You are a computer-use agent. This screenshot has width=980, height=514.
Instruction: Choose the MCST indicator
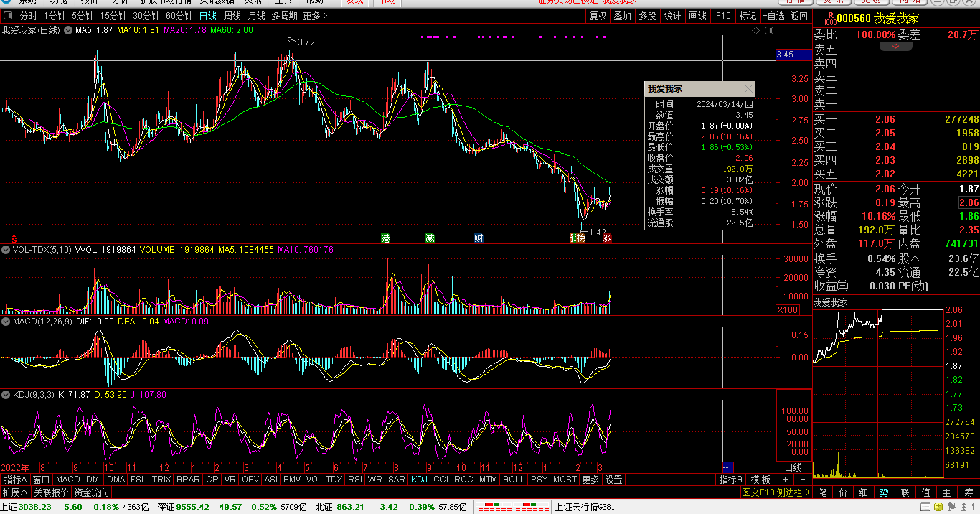(565, 480)
